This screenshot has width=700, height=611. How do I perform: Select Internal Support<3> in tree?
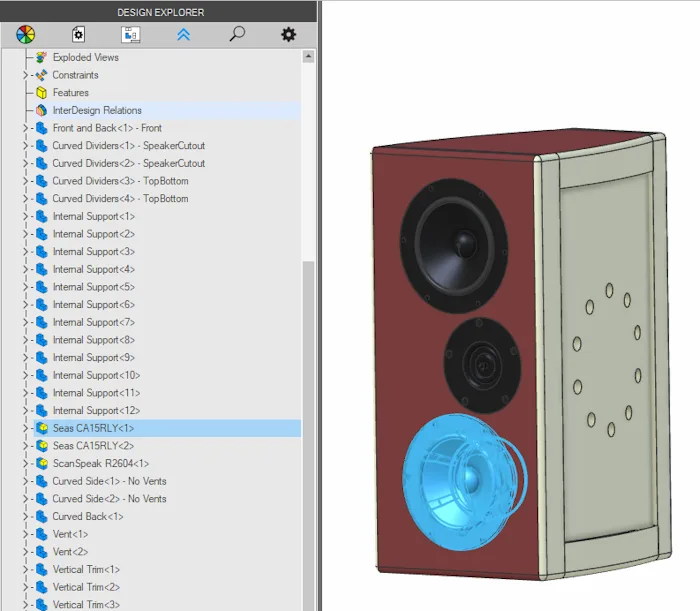pyautogui.click(x=93, y=252)
